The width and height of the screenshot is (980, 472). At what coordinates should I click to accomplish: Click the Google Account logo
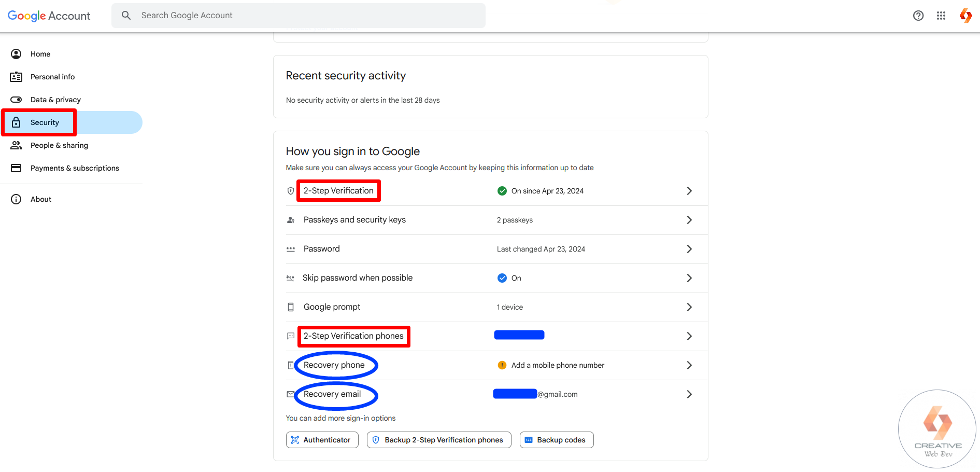[49, 16]
